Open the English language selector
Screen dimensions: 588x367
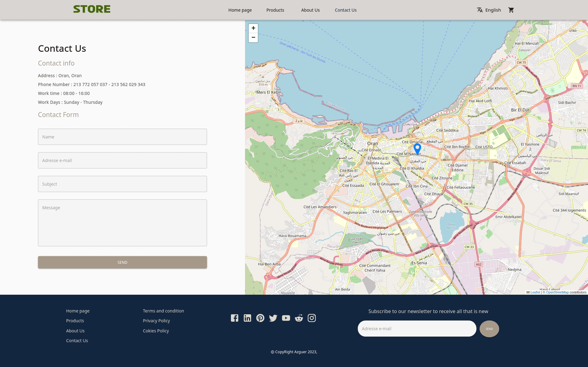pyautogui.click(x=489, y=10)
